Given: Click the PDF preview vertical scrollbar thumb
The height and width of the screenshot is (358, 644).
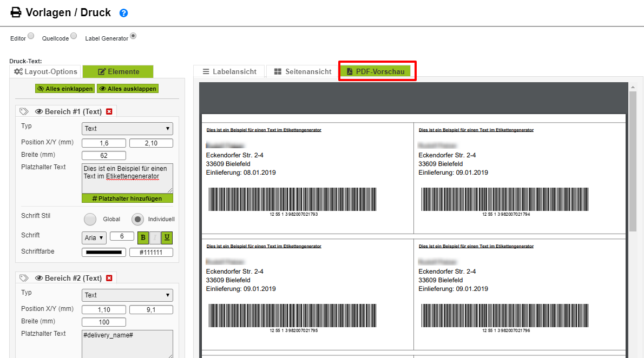Looking at the screenshot, I should click(633, 161).
